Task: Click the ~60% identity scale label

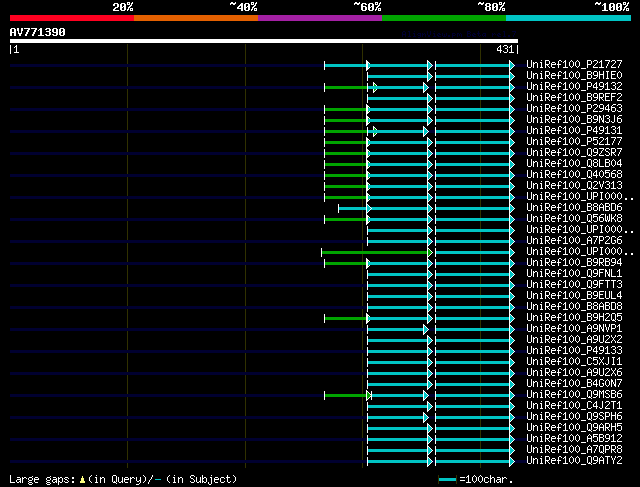Action: pos(367,7)
